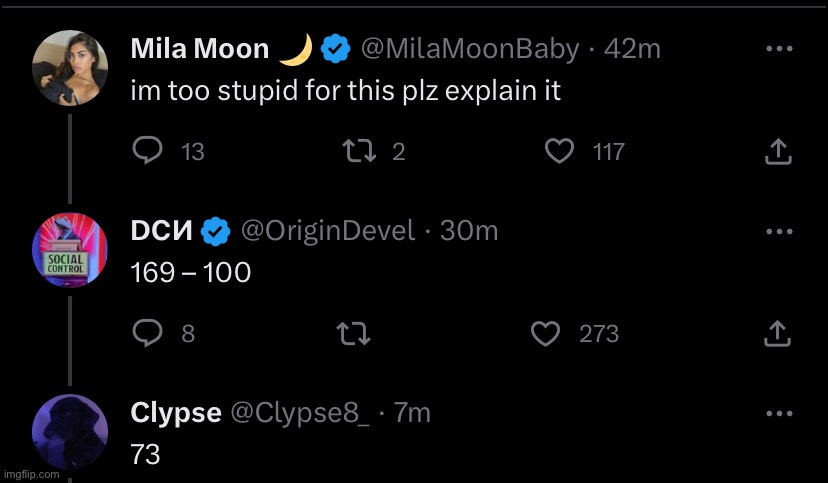Open Clypse's dark avatar

pyautogui.click(x=70, y=432)
